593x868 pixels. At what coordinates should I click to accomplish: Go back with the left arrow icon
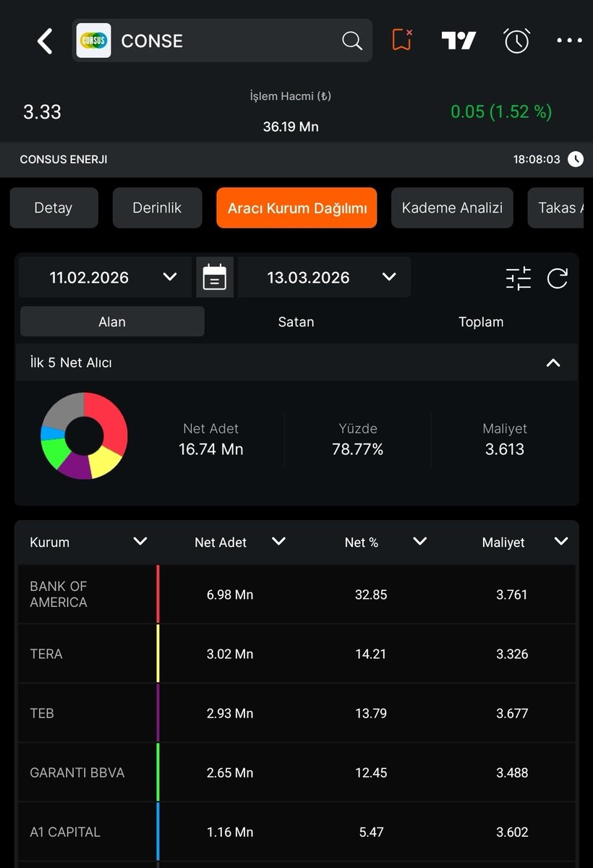(45, 41)
